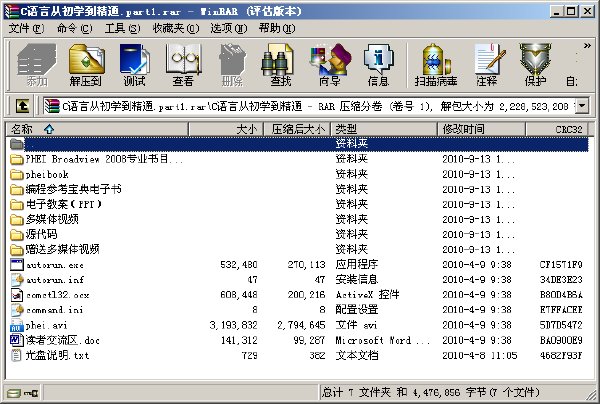Open the address path dropdown arrow
The image size is (600, 404).
click(x=582, y=106)
